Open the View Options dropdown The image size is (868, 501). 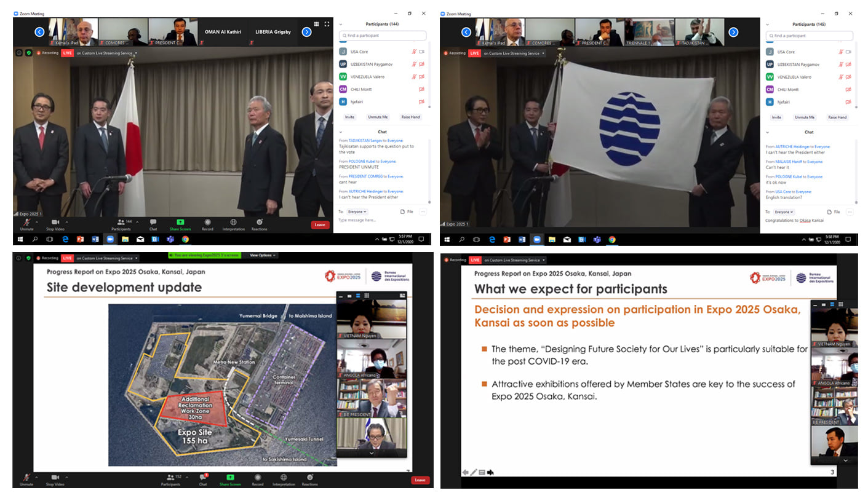[x=262, y=255]
